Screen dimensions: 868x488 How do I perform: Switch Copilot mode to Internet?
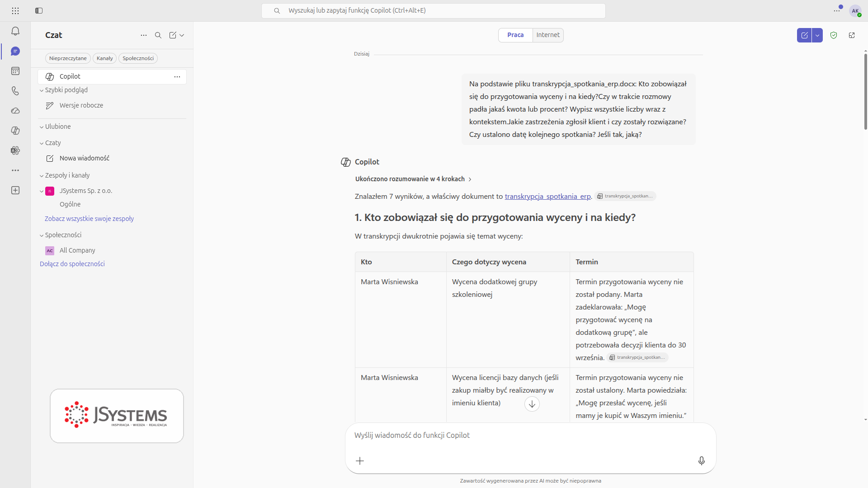tap(548, 35)
